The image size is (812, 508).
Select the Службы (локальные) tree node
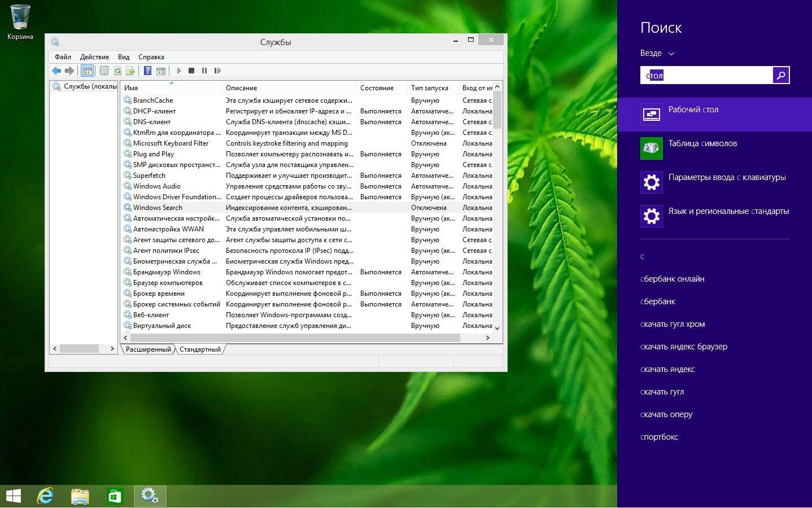tap(85, 86)
